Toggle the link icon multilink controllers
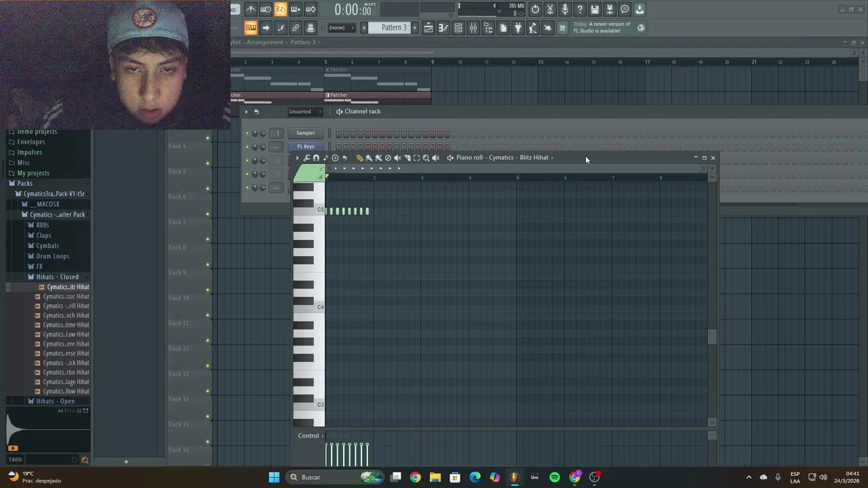868x488 pixels. pos(296,28)
